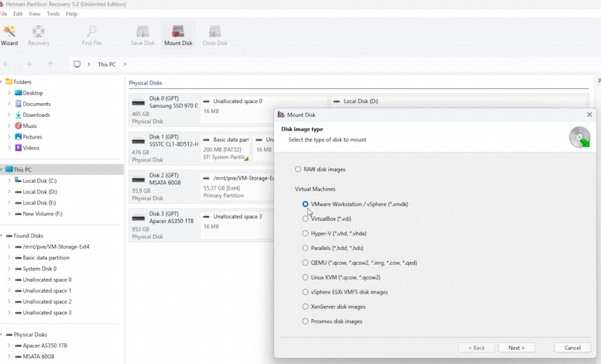Screen dimensions: 601x364
Task: Select the Documents folder icon
Action: pyautogui.click(x=18, y=104)
